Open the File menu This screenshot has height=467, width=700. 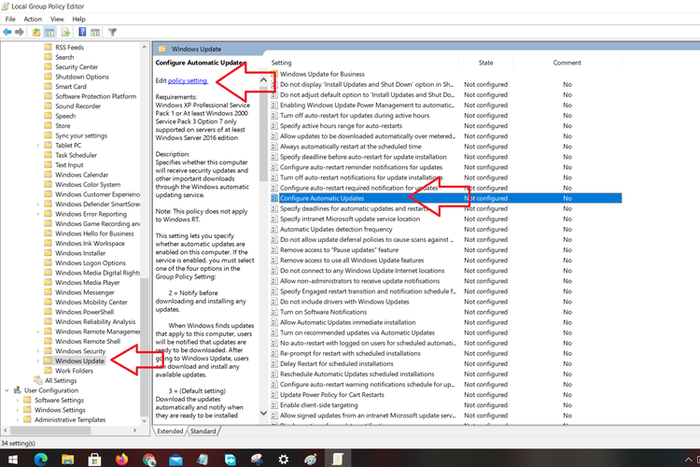[x=10, y=19]
